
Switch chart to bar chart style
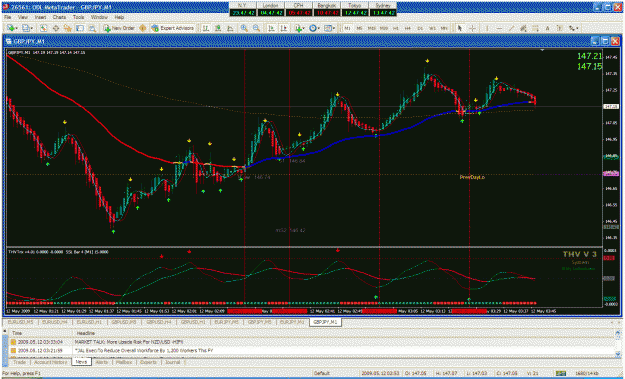pyautogui.click(x=206, y=28)
